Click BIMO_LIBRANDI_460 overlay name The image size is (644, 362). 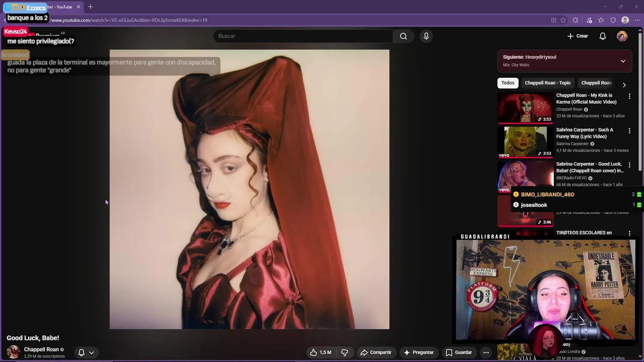[547, 195]
